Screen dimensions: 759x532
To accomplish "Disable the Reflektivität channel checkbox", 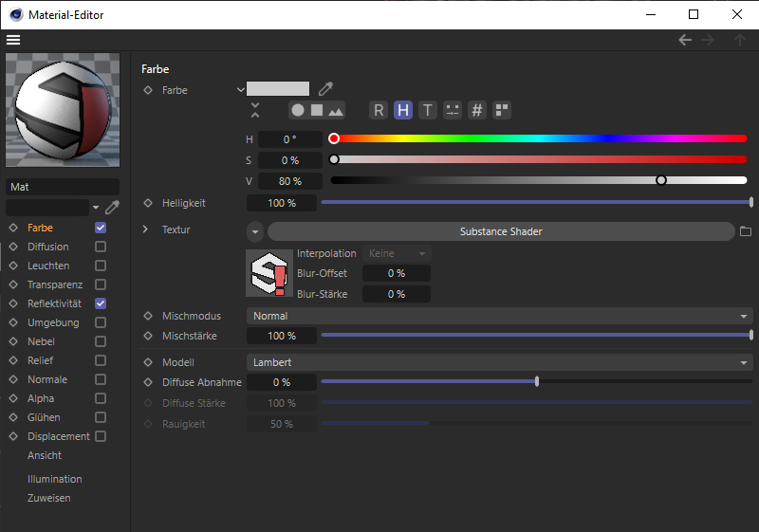I will (x=101, y=303).
